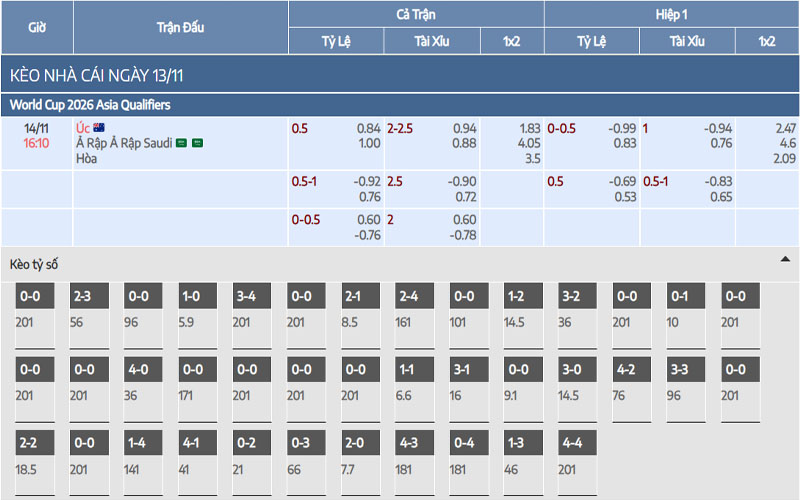Open the Úc team link
This screenshot has height=500, width=800.
[82, 128]
